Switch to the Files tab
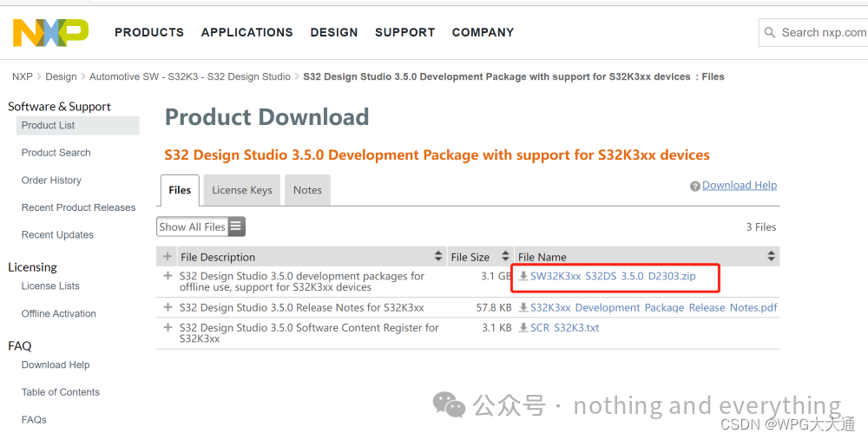 pyautogui.click(x=180, y=190)
